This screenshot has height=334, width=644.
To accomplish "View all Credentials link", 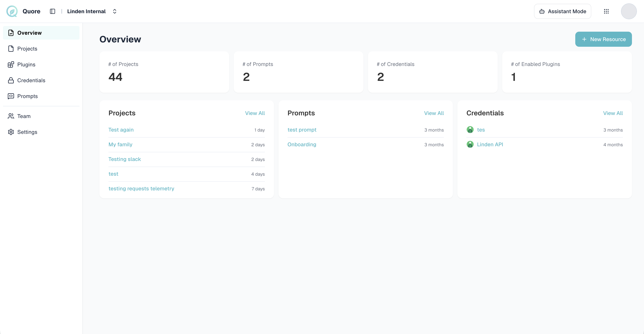I will point(613,113).
